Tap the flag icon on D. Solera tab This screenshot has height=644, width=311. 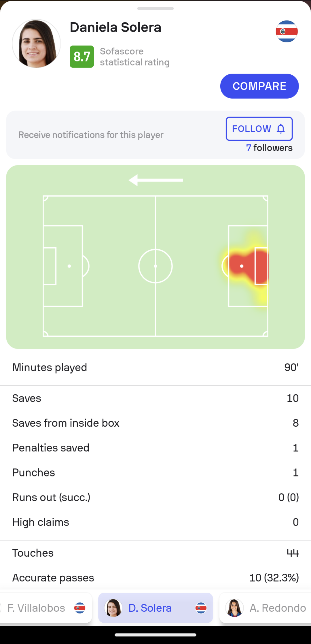pyautogui.click(x=201, y=608)
